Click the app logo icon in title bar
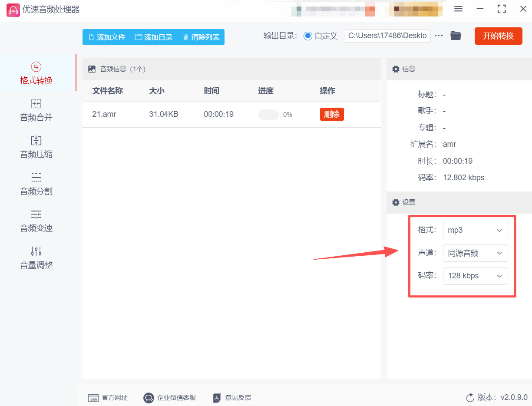Viewport: 532px width, 406px height. click(x=13, y=10)
